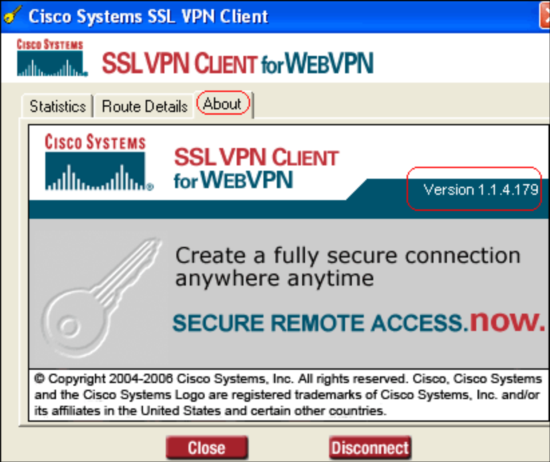Close the window using title bar X

[545, 15]
